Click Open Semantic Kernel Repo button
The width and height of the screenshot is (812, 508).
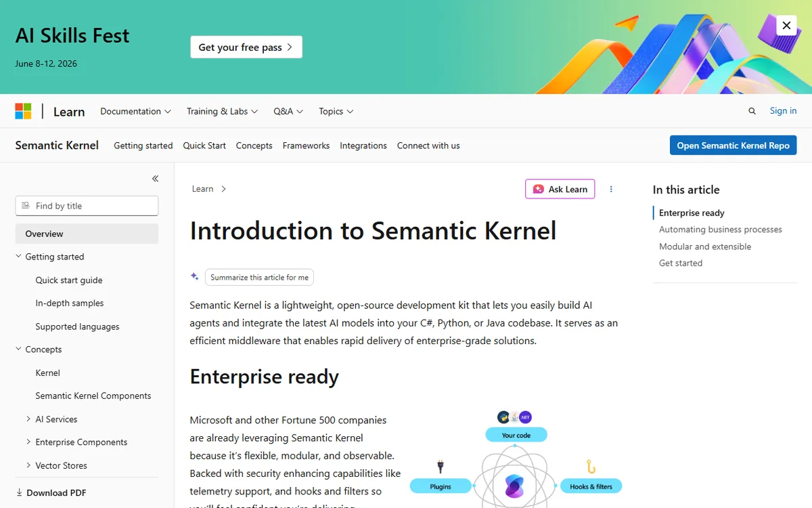point(733,146)
